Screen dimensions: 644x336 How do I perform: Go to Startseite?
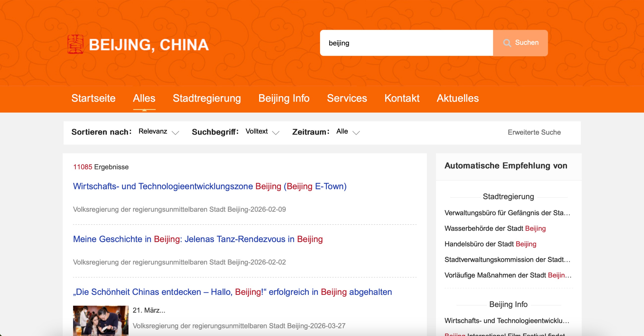93,99
